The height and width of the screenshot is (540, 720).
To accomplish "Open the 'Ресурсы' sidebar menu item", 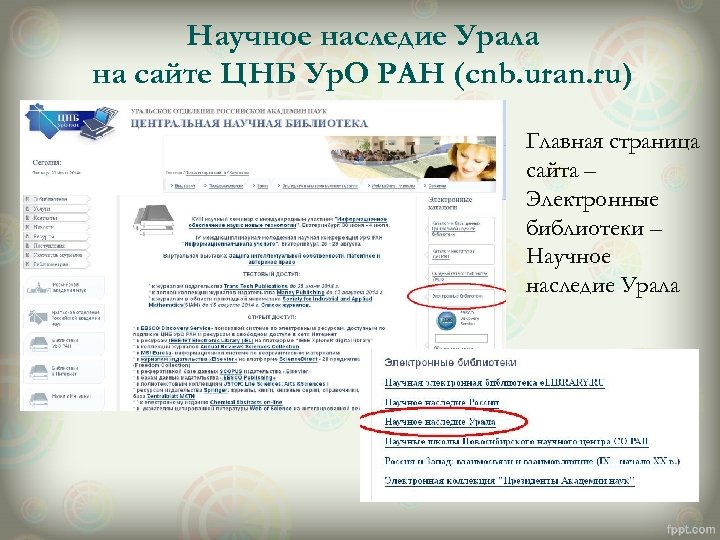I will [x=56, y=236].
